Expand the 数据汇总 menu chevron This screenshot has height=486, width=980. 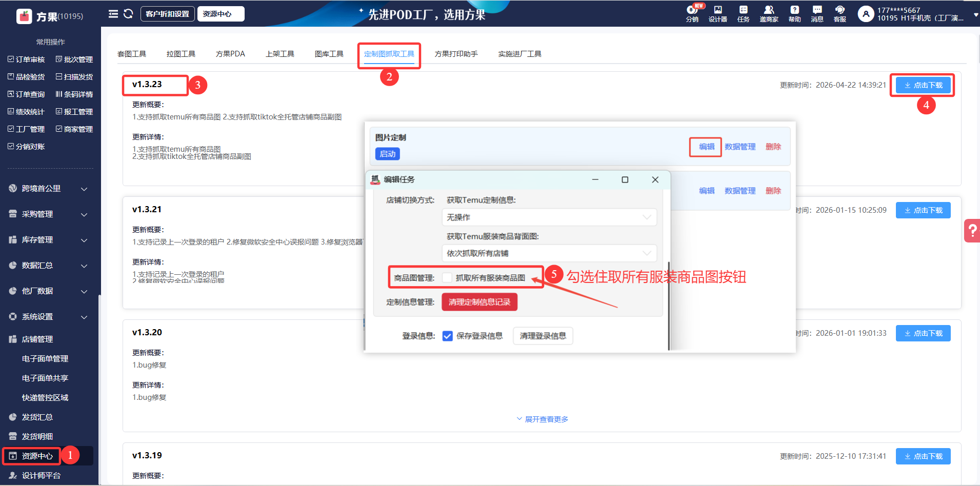click(84, 266)
